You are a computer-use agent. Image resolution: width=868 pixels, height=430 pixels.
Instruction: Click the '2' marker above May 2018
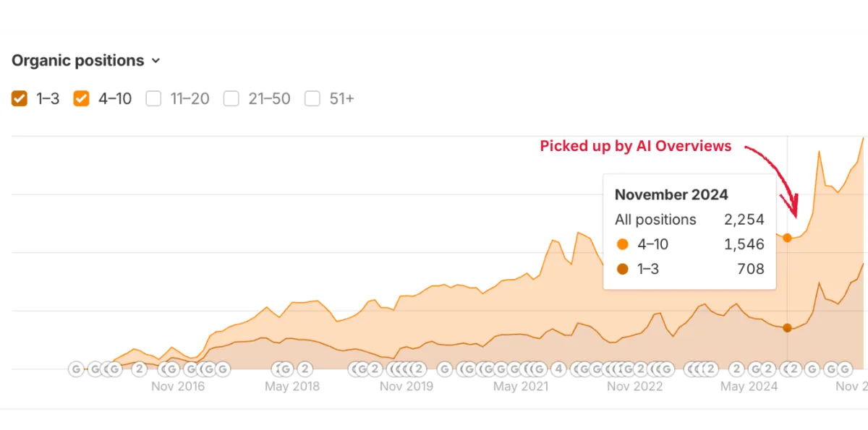305,369
